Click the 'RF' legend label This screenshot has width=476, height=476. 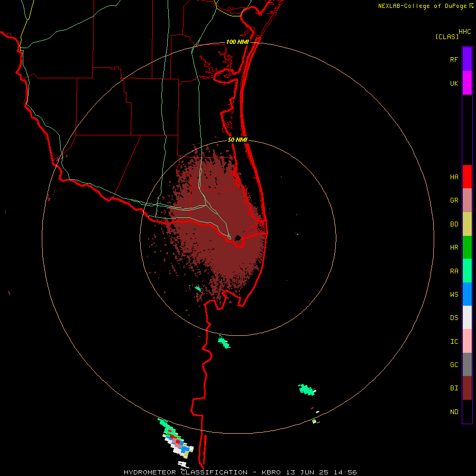[x=454, y=60]
